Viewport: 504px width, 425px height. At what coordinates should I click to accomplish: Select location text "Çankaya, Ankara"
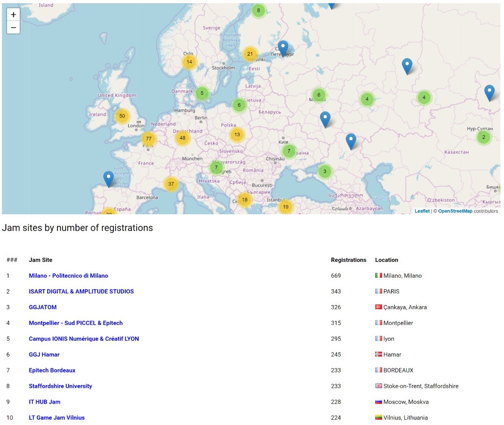[405, 307]
